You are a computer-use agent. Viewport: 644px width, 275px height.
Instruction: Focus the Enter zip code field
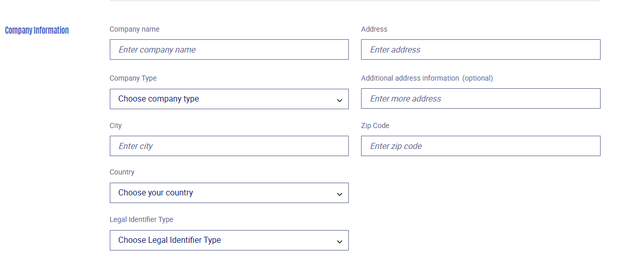(x=481, y=146)
